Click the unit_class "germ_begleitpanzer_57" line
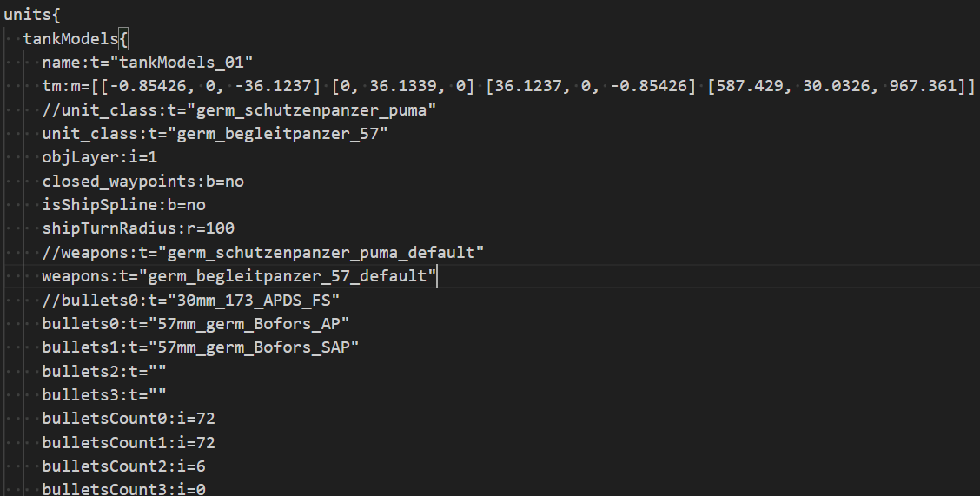 (215, 134)
